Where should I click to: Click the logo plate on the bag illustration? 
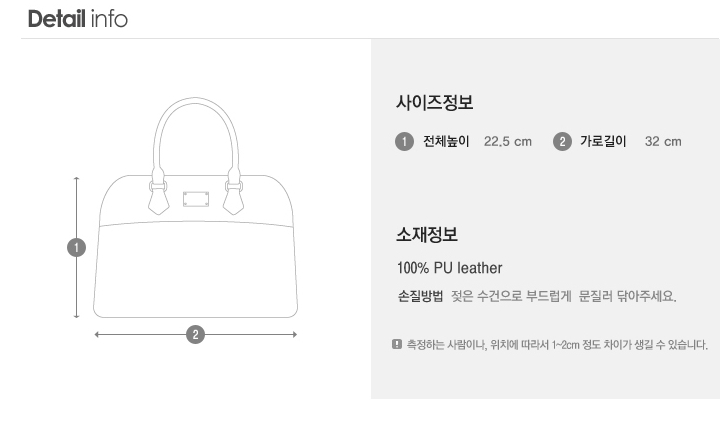coord(195,197)
